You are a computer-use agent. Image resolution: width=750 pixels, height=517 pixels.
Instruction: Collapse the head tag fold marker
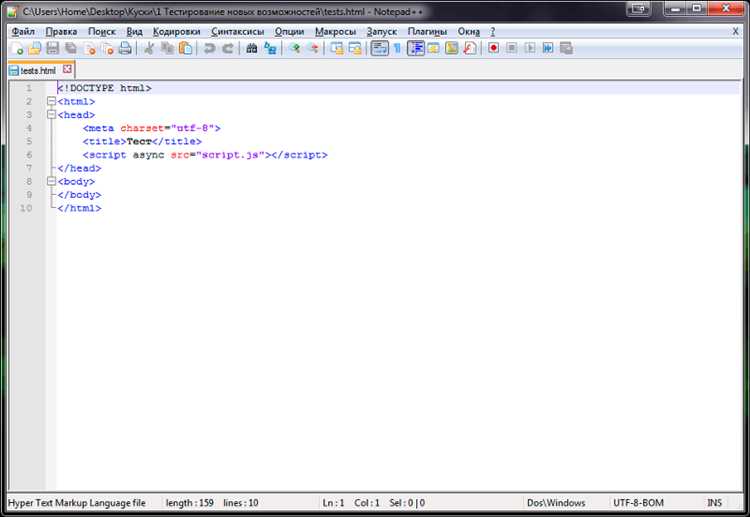[51, 115]
